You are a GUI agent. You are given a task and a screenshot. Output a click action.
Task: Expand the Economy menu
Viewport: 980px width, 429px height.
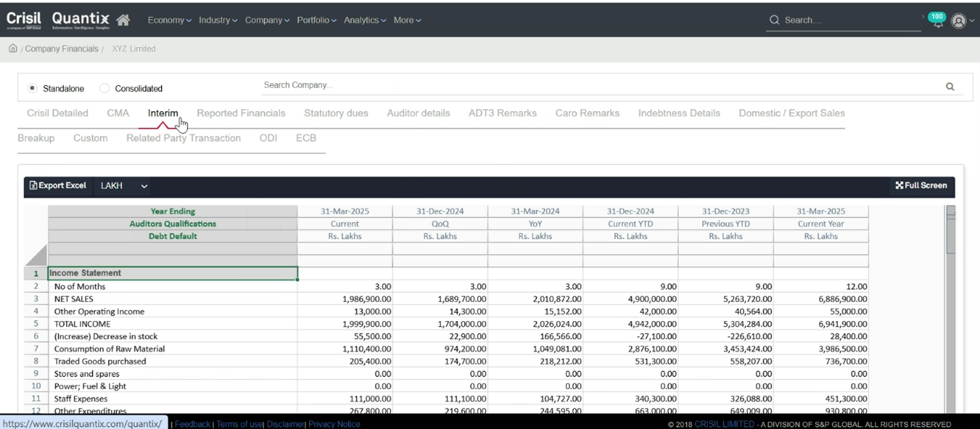(x=169, y=20)
